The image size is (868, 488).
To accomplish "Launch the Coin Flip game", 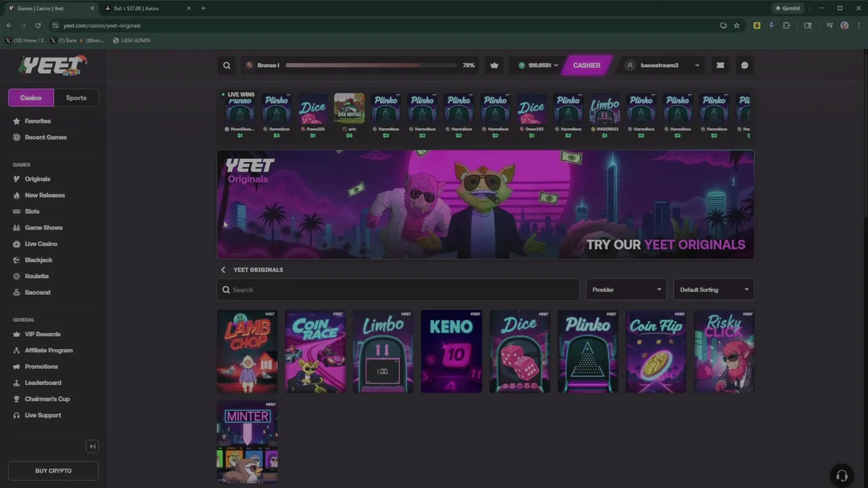I will tap(656, 352).
